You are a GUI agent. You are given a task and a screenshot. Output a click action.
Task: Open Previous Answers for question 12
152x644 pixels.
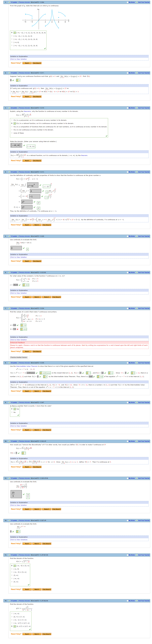(x=24, y=521)
